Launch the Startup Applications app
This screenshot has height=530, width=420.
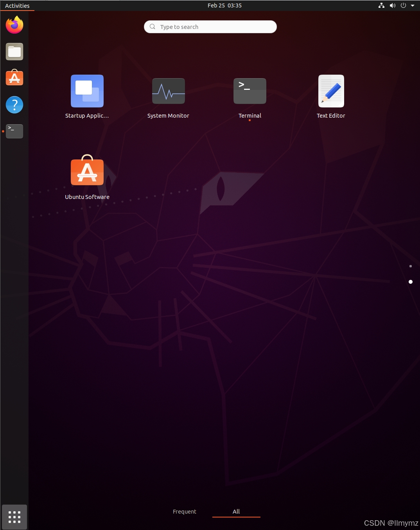87,97
